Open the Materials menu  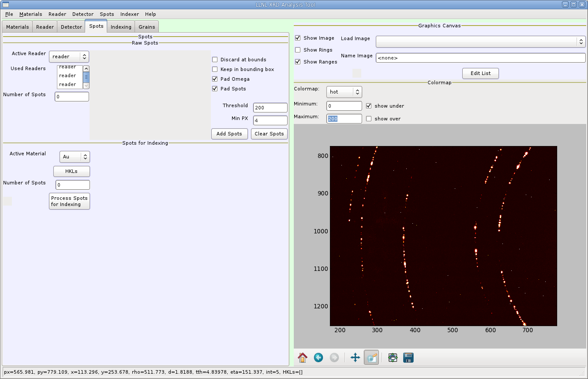point(30,14)
